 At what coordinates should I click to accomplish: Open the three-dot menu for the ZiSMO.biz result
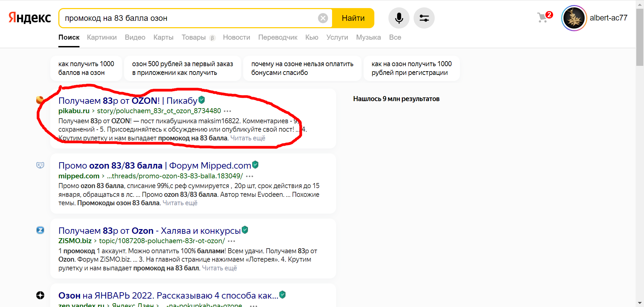coord(231,241)
